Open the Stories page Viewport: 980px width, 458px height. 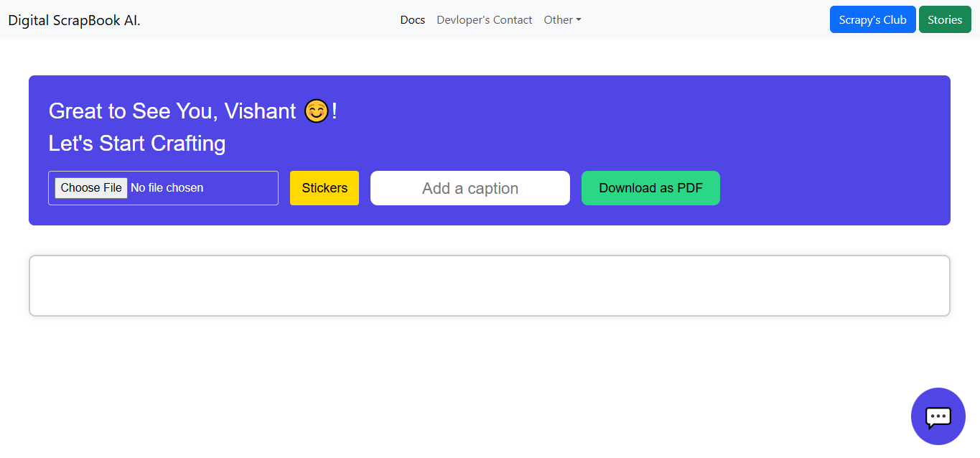[944, 20]
